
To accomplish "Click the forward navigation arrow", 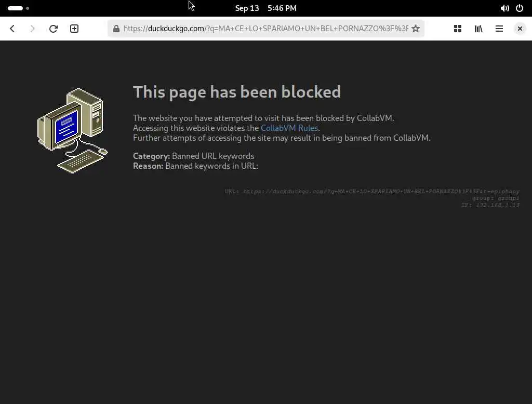I will [x=33, y=29].
